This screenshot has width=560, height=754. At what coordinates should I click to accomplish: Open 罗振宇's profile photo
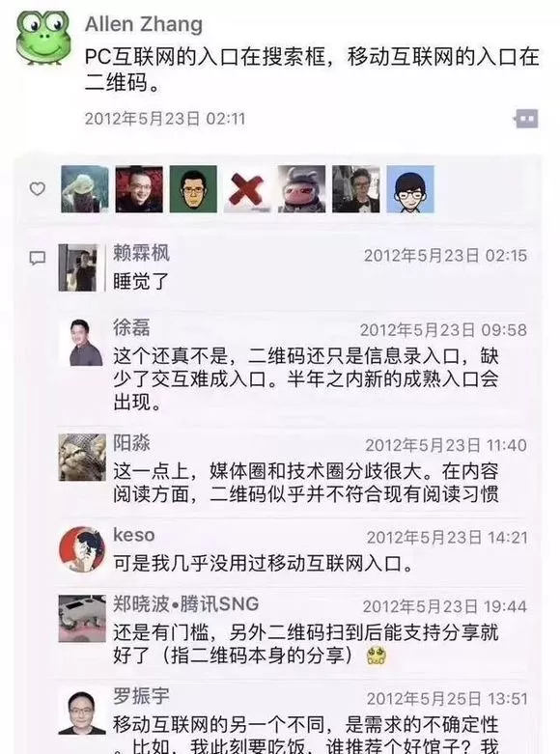point(82,712)
